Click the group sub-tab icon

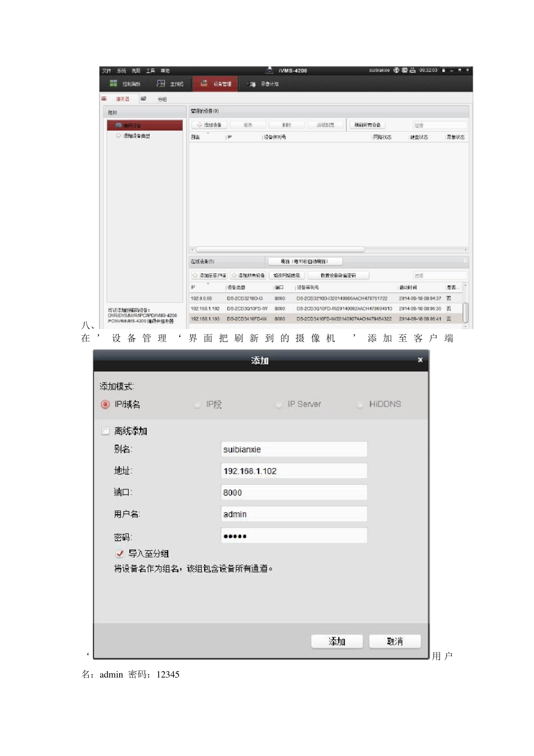pos(143,98)
